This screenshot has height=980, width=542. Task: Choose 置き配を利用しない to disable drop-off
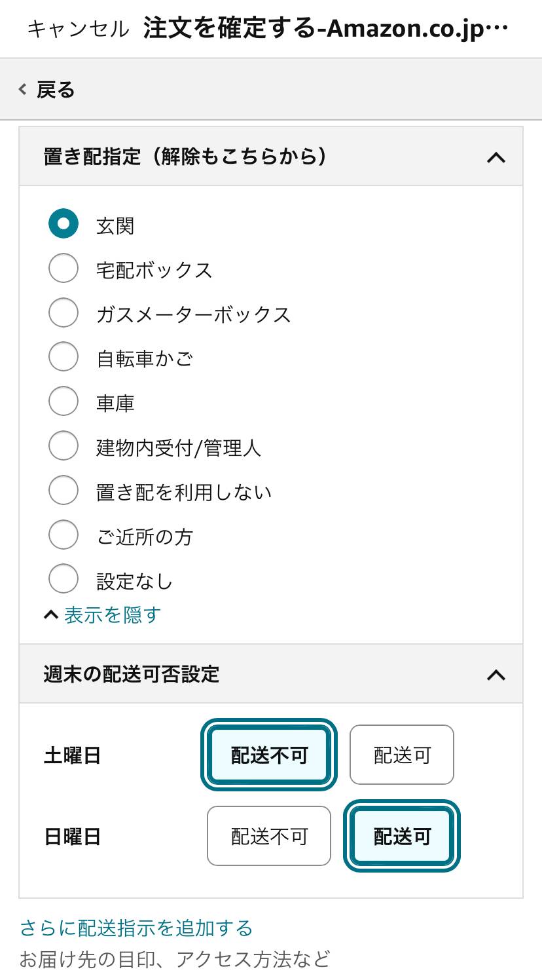pos(63,491)
